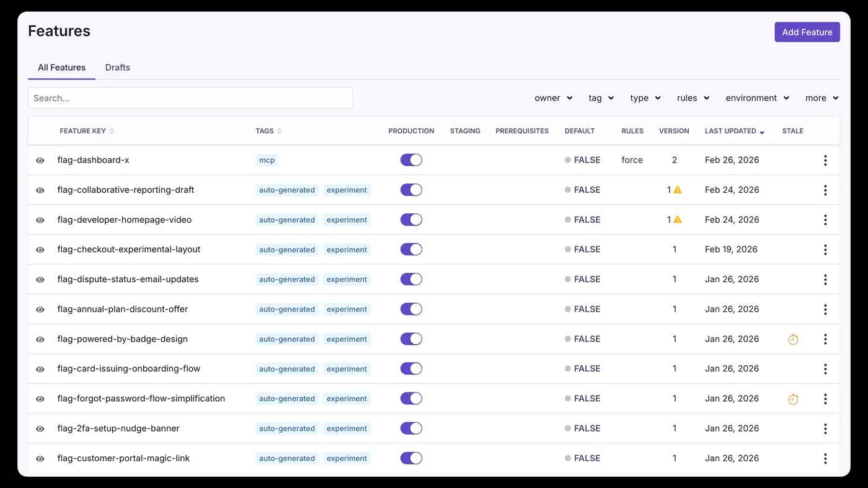Open the more filters dropdown
This screenshot has height=488, width=868.
pos(822,98)
